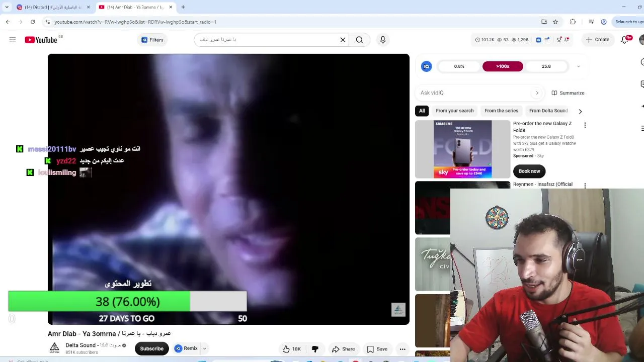The width and height of the screenshot is (644, 362).
Task: Select the All filter chip
Action: tap(422, 111)
